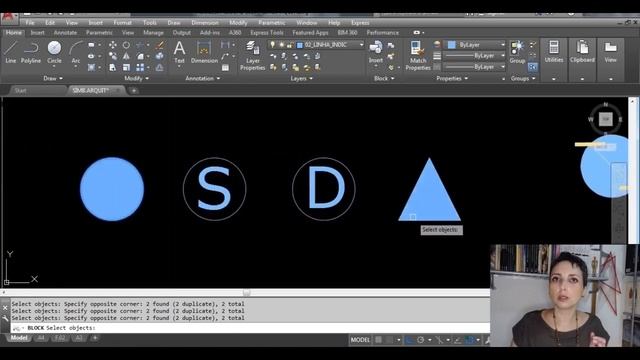Toggle ortho mode in status bar
This screenshot has width=640, height=360.
[409, 340]
